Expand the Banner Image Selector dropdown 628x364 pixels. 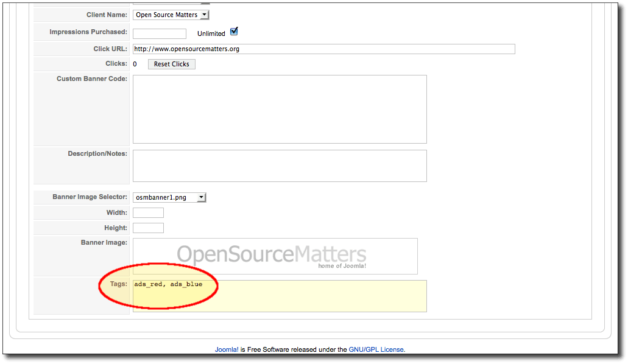coord(169,197)
